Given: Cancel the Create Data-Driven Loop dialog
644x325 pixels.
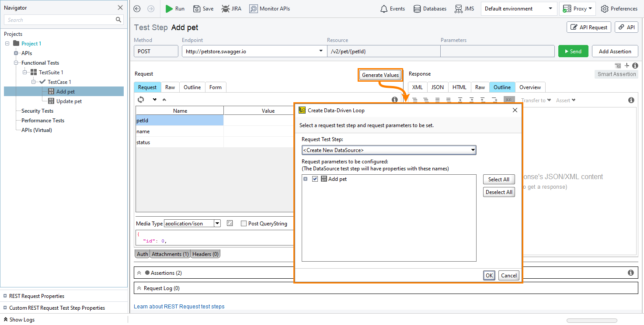Looking at the screenshot, I should tap(509, 275).
